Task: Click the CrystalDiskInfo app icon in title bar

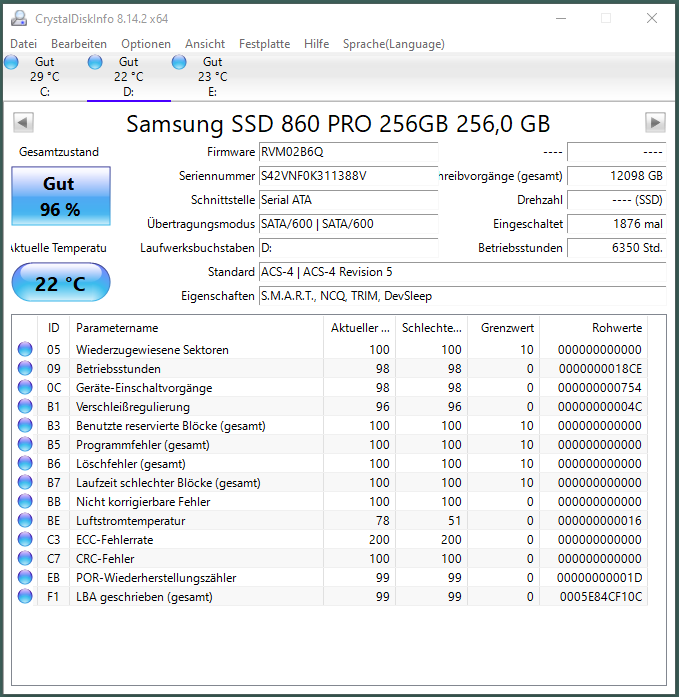Action: coord(19,18)
